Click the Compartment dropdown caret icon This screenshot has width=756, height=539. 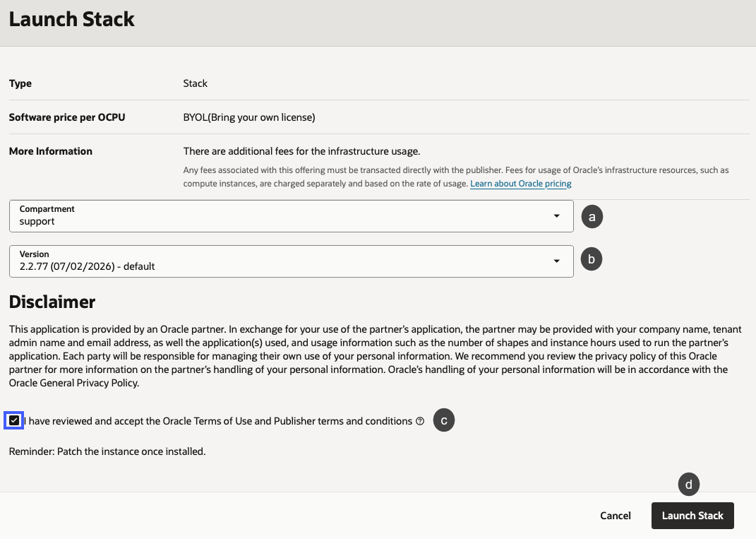click(x=557, y=216)
